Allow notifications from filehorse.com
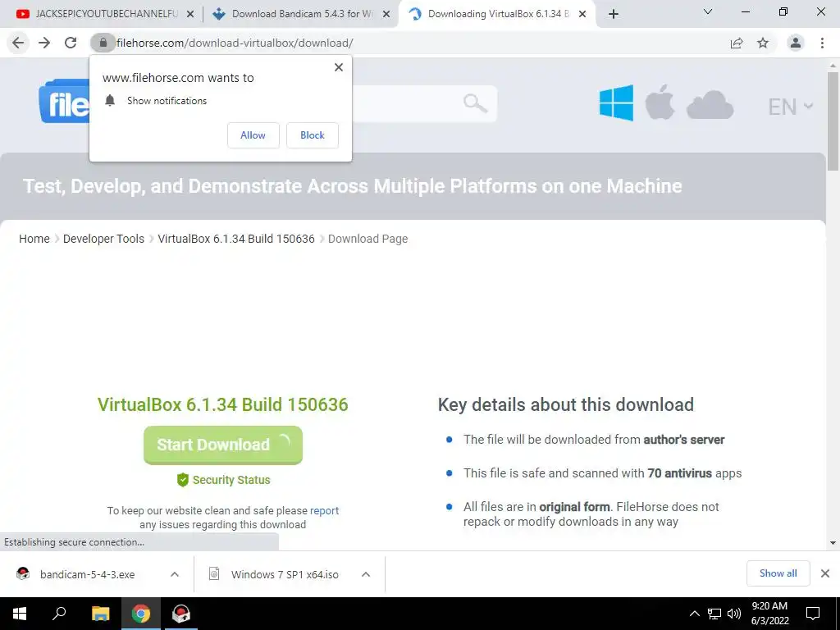Image resolution: width=840 pixels, height=630 pixels. (x=253, y=135)
